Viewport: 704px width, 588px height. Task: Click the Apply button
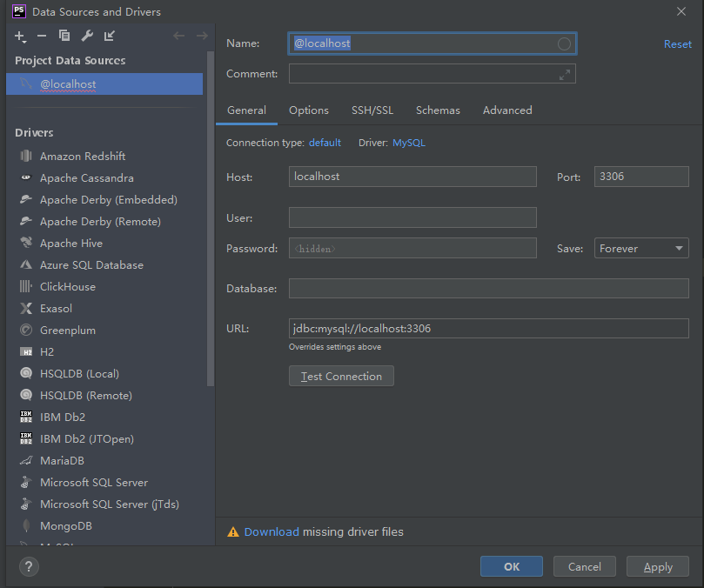(657, 566)
